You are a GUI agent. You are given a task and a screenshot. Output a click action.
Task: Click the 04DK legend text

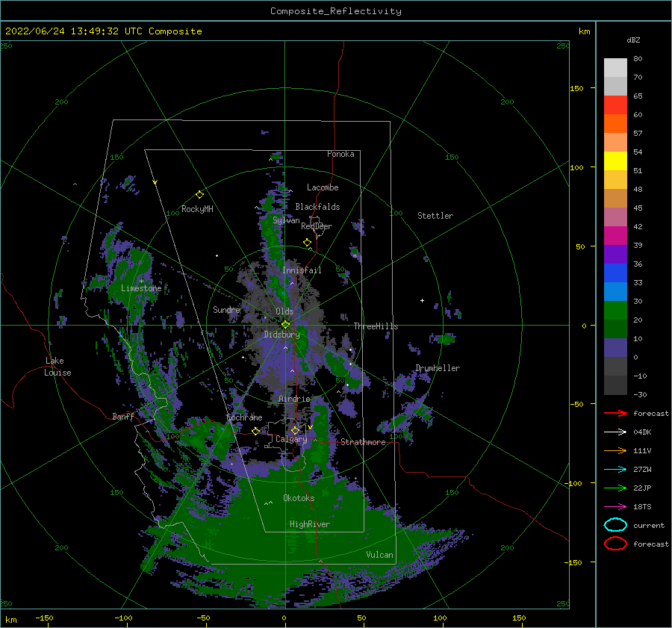pos(642,432)
